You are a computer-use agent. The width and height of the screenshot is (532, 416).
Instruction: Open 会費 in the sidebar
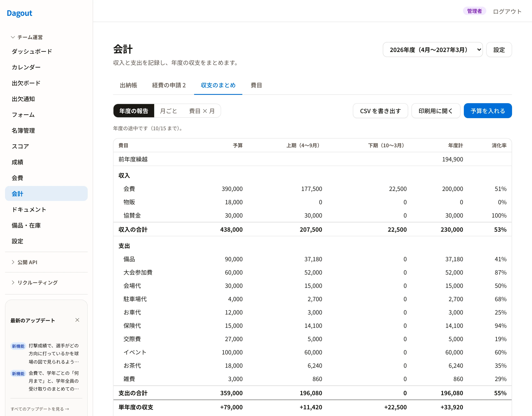coord(46,178)
